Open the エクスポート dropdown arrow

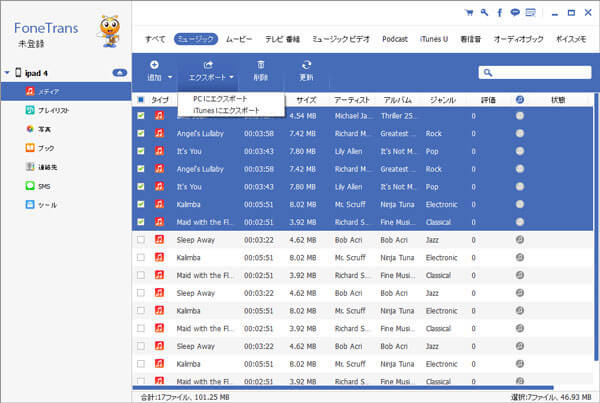click(232, 77)
